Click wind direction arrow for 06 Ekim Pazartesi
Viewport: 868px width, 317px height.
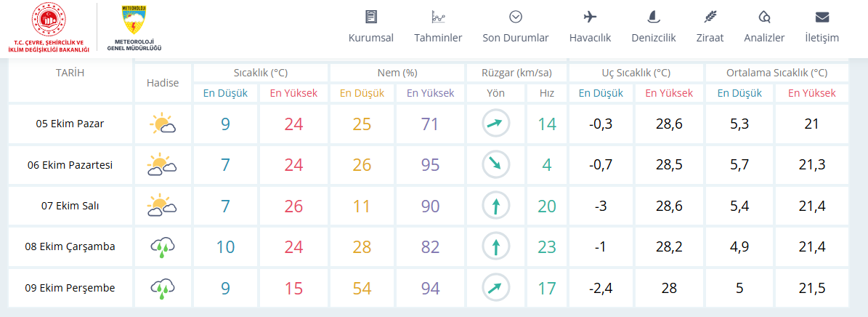click(x=496, y=165)
